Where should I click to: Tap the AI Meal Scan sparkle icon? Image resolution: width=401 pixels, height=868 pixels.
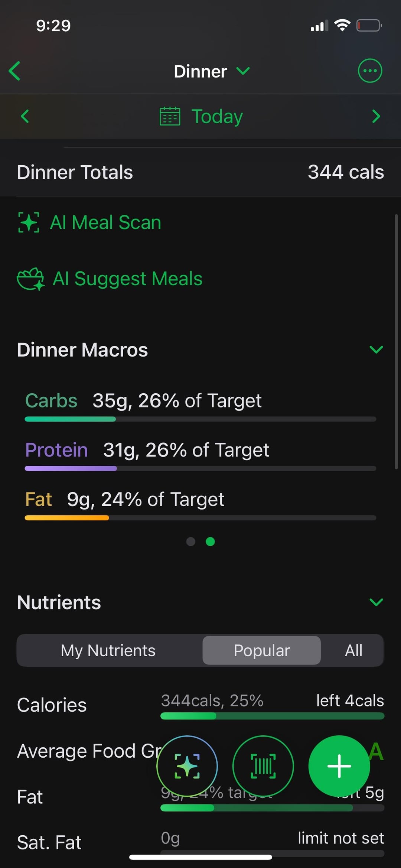pos(29,222)
